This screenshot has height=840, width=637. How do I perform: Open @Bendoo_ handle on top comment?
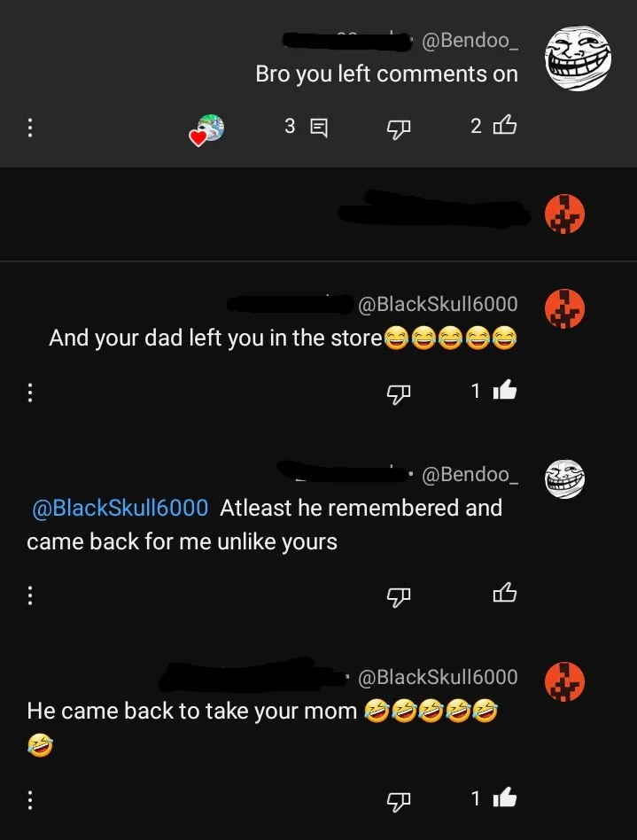tap(470, 41)
